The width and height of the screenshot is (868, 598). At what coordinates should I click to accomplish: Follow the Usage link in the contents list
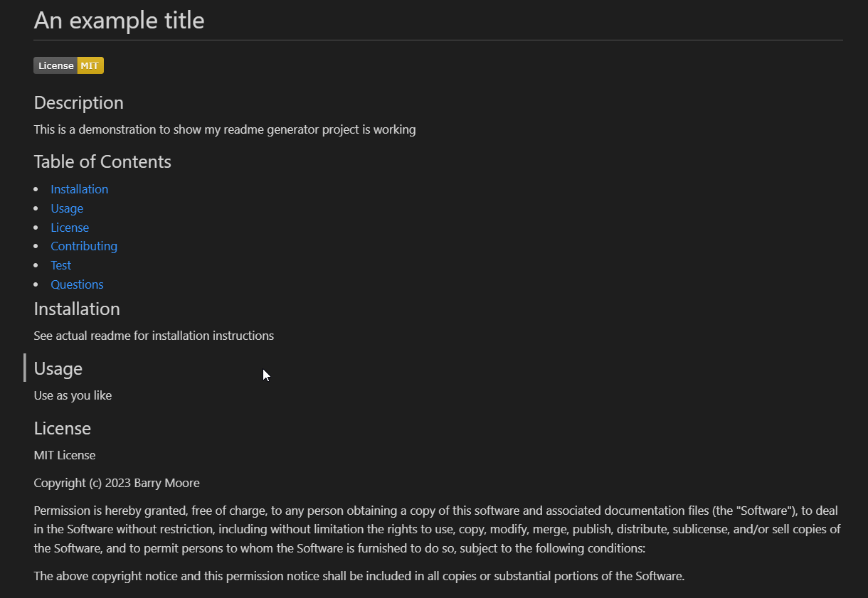tap(67, 208)
